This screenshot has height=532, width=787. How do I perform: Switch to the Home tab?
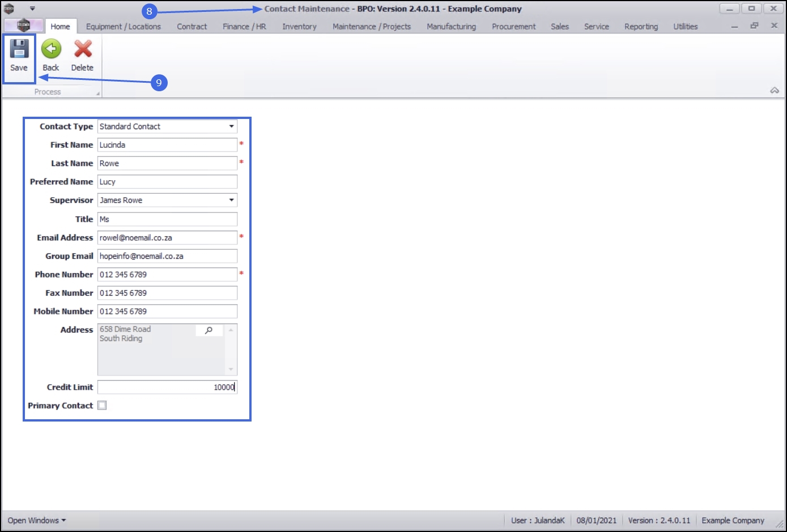[x=60, y=26]
